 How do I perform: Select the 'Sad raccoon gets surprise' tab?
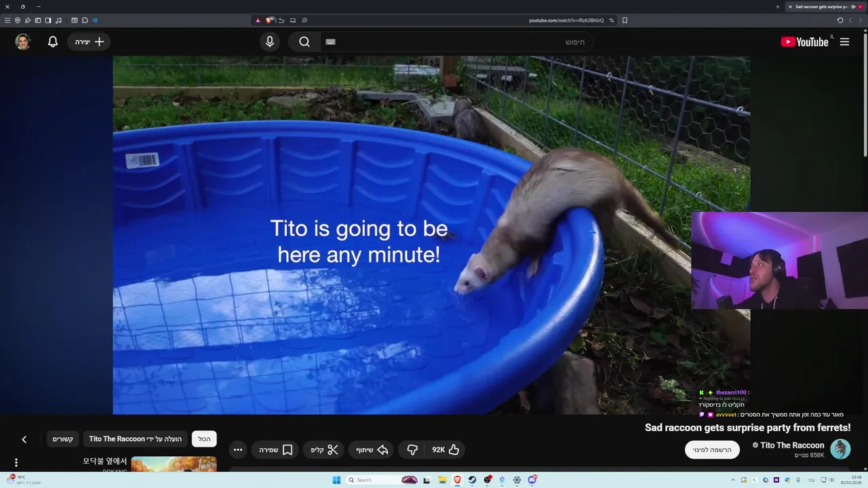[x=825, y=7]
